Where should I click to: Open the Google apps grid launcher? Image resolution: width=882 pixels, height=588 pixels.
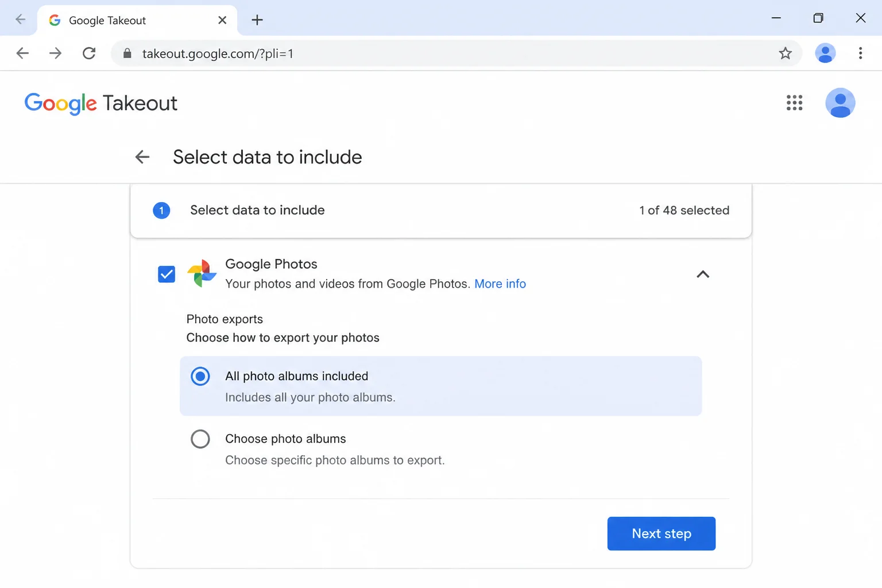tap(794, 103)
